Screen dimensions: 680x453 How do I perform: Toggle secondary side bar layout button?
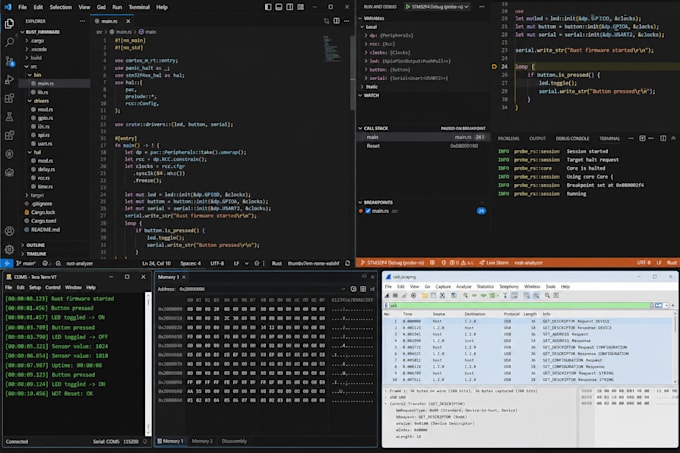(290, 7)
